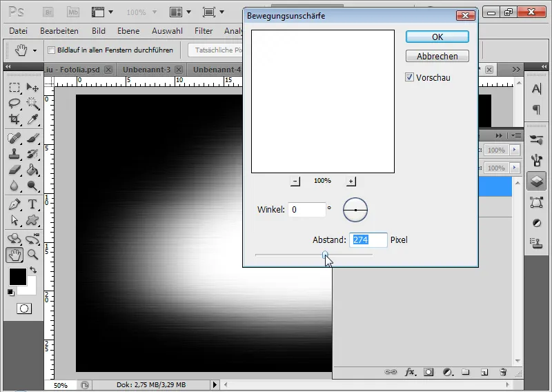This screenshot has width=552, height=392.
Task: Switch to the Unbenannt-3 document tab
Action: click(x=146, y=70)
